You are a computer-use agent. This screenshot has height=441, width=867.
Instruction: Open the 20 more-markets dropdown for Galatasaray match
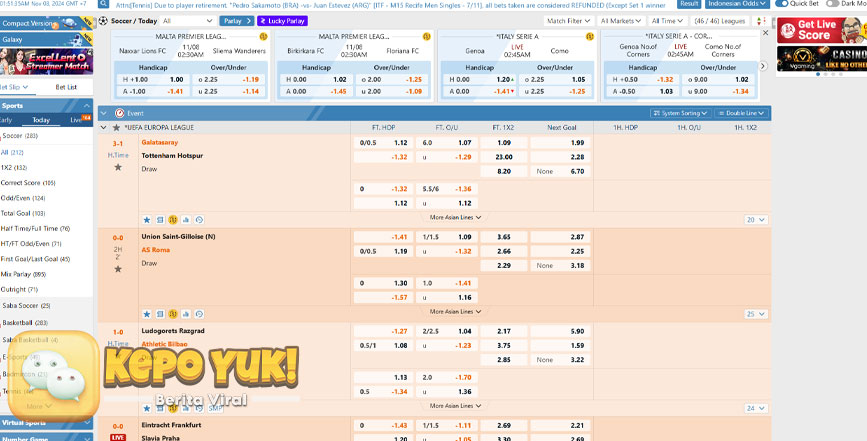(756, 220)
